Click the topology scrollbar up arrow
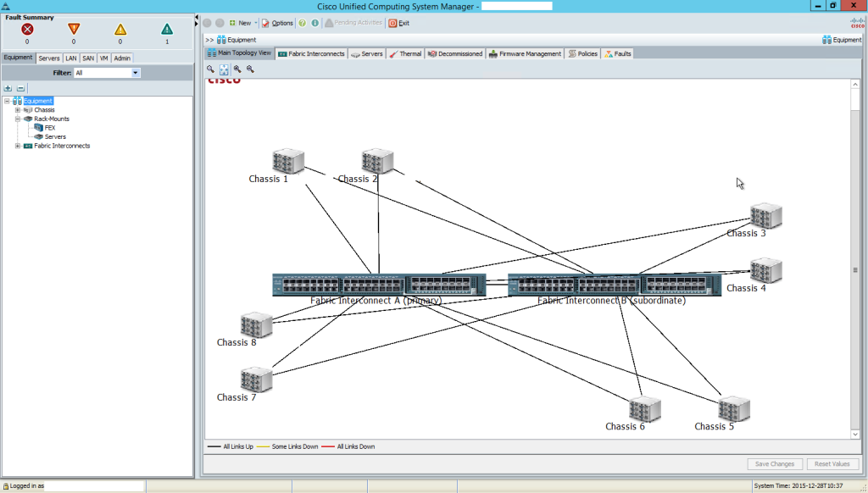 pyautogui.click(x=855, y=84)
